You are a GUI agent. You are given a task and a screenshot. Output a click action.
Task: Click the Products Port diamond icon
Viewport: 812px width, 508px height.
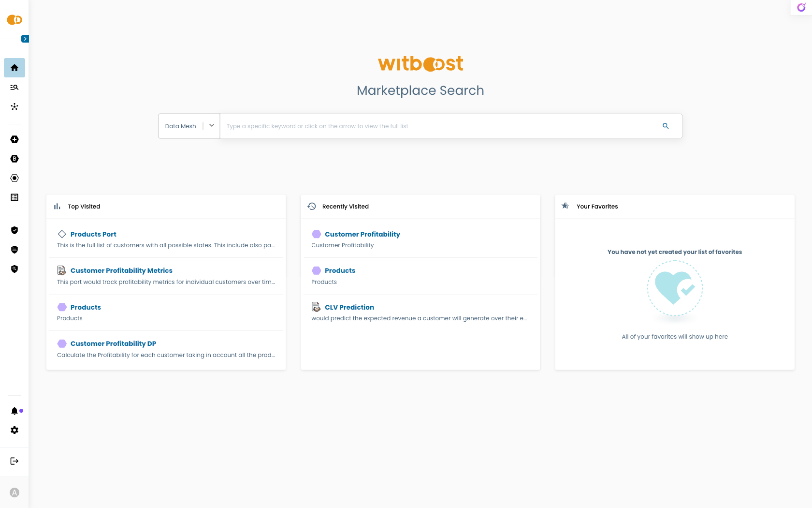62,234
